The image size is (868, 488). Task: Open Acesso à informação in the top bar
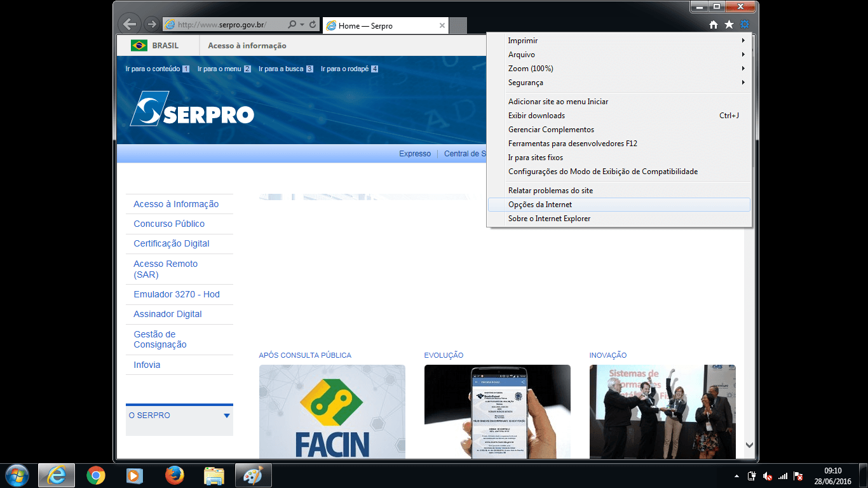point(247,46)
